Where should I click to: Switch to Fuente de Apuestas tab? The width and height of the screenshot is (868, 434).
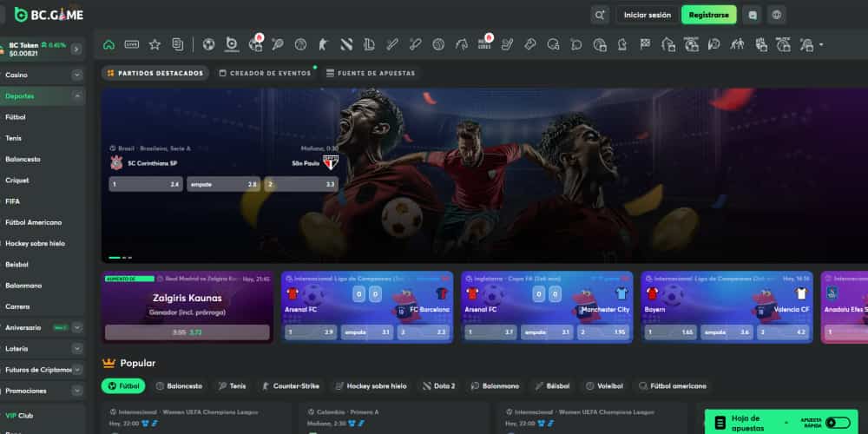(x=371, y=74)
